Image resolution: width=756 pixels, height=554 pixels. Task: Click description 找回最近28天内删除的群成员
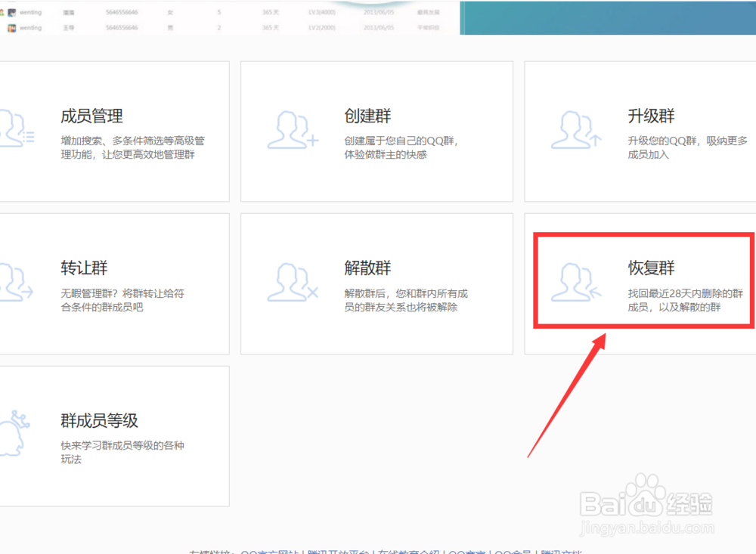click(685, 300)
